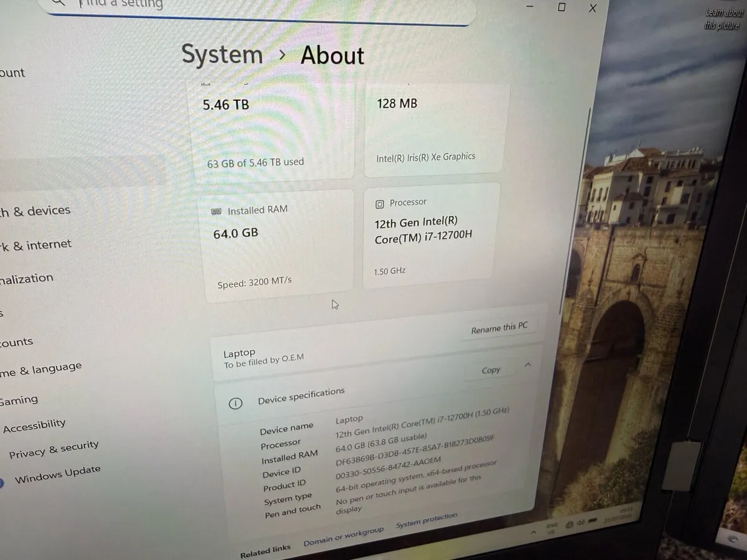Image resolution: width=747 pixels, height=560 pixels.
Task: Click the 64.0 GB value in RAM card
Action: [235, 234]
